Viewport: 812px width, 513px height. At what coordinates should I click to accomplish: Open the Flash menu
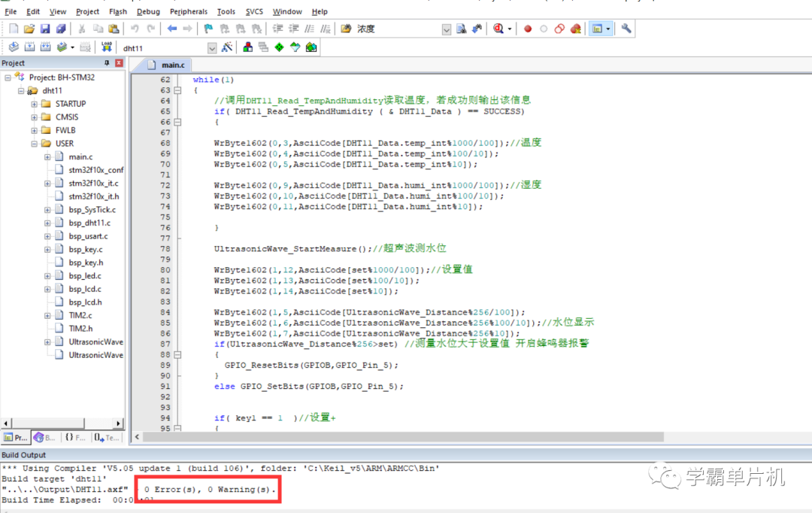tap(117, 11)
